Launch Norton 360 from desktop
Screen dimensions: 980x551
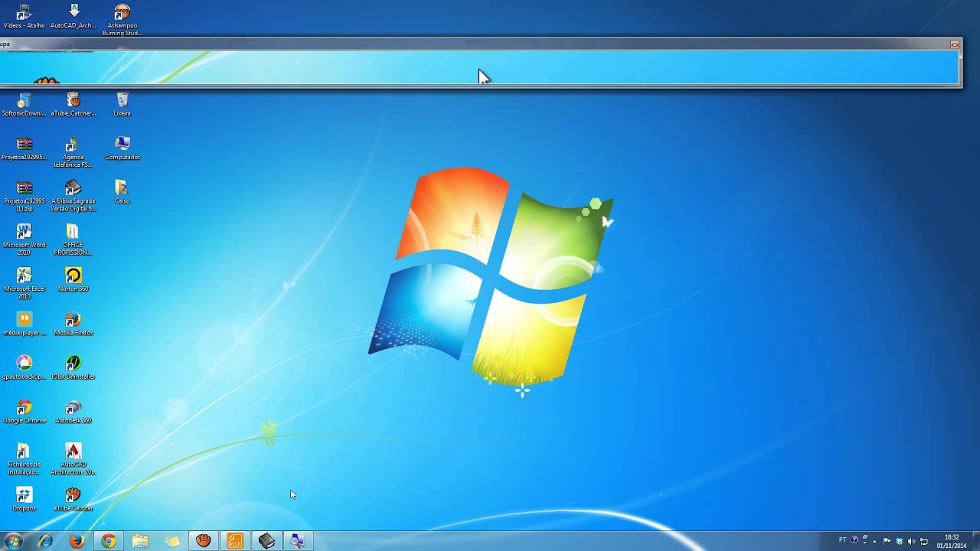[x=73, y=280]
